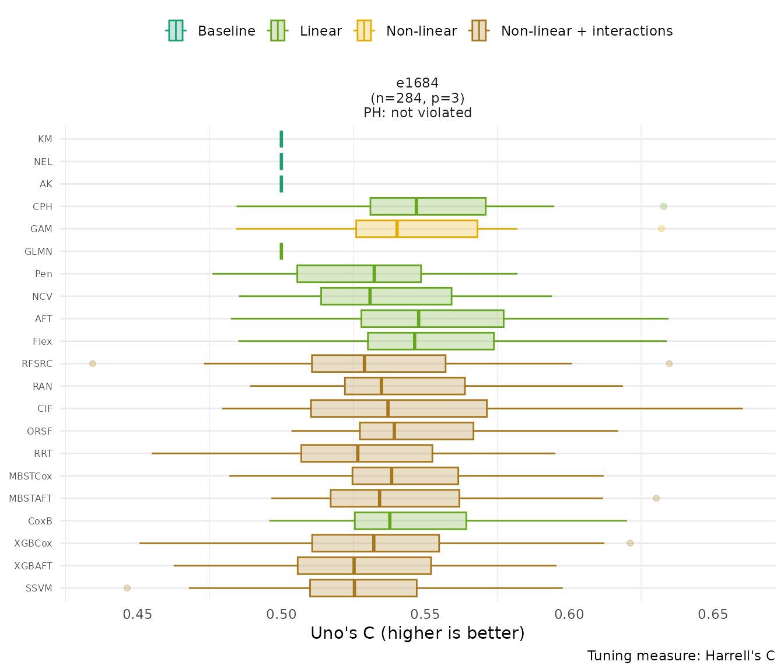Image resolution: width=784 pixels, height=672 pixels.
Task: Select the MBSTCox row label
Action: pos(30,476)
